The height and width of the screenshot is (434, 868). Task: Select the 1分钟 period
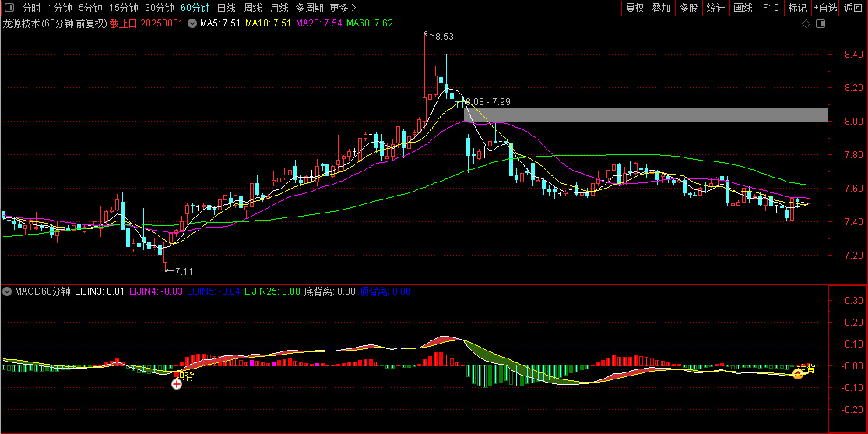(61, 8)
